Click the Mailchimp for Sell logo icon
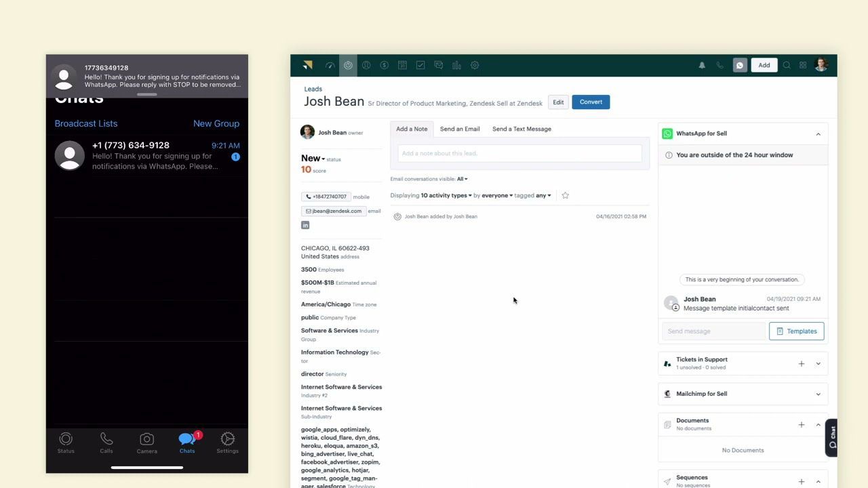Viewport: 868px width, 488px height. [667, 394]
